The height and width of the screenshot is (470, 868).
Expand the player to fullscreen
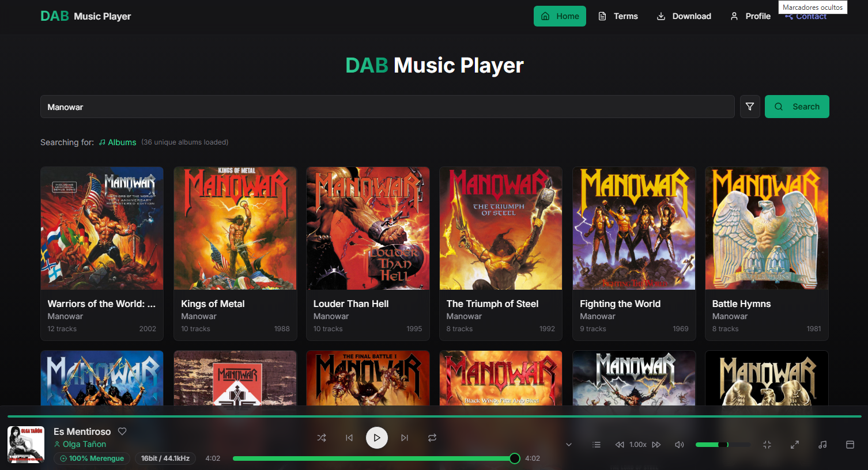795,445
